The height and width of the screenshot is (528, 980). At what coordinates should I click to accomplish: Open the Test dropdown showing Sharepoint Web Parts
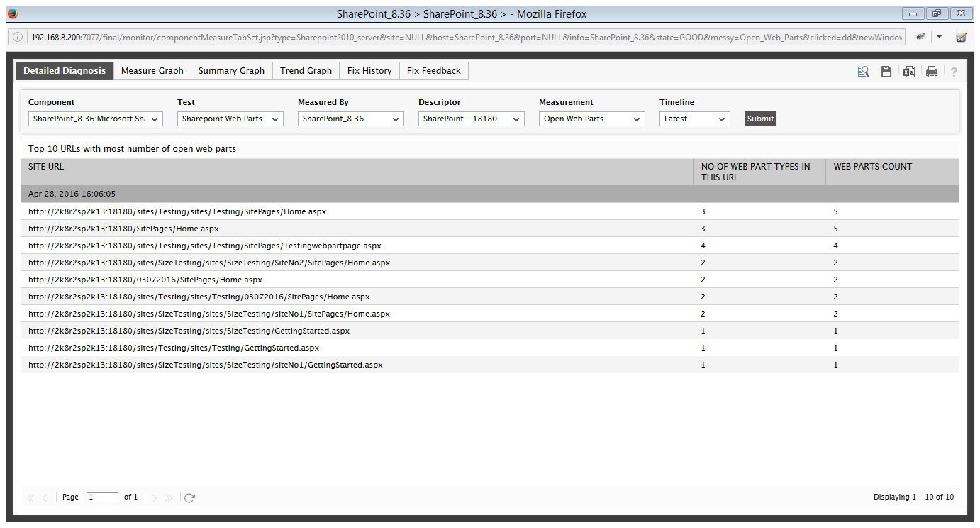230,119
